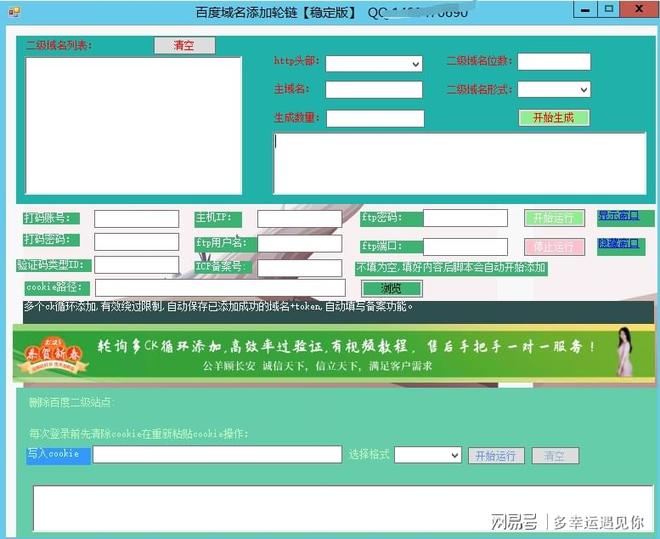This screenshot has height=539, width=660.
Task: Click the 验证码类型ID input field
Action: coord(136,265)
